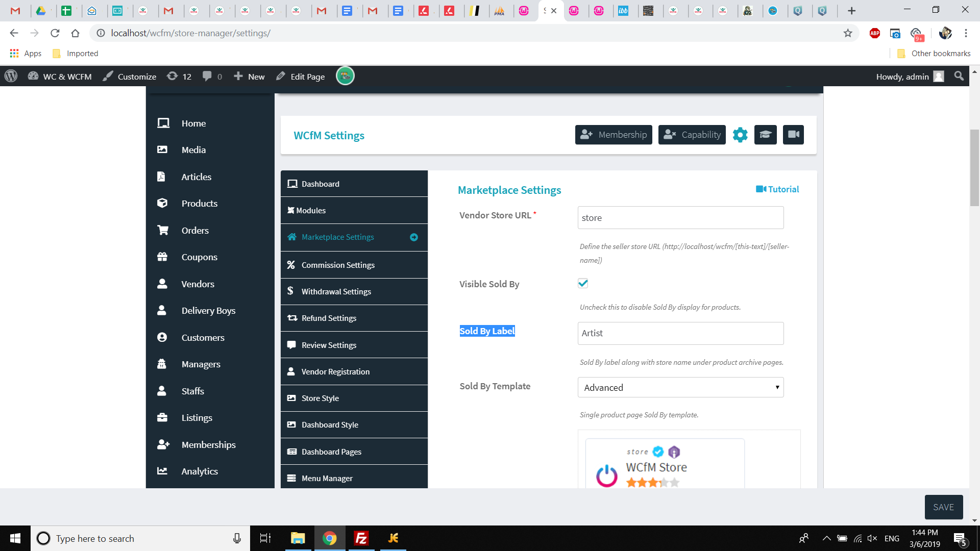980x551 pixels.
Task: Click the green round avatar icon in admin bar
Action: coord(345,76)
